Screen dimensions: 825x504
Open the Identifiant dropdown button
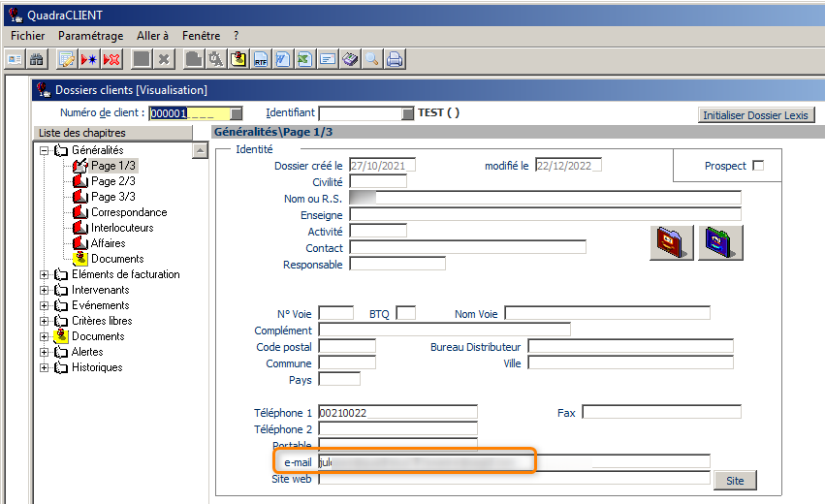coord(408,113)
